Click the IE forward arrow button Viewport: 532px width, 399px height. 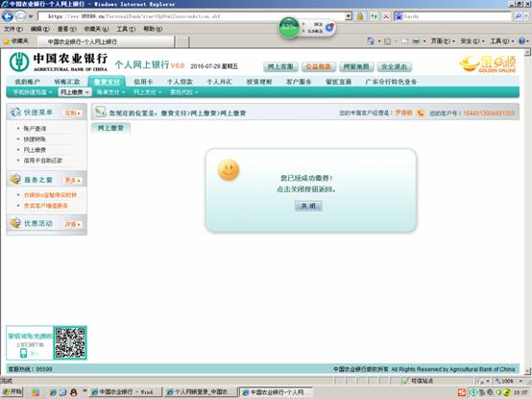coord(20,16)
